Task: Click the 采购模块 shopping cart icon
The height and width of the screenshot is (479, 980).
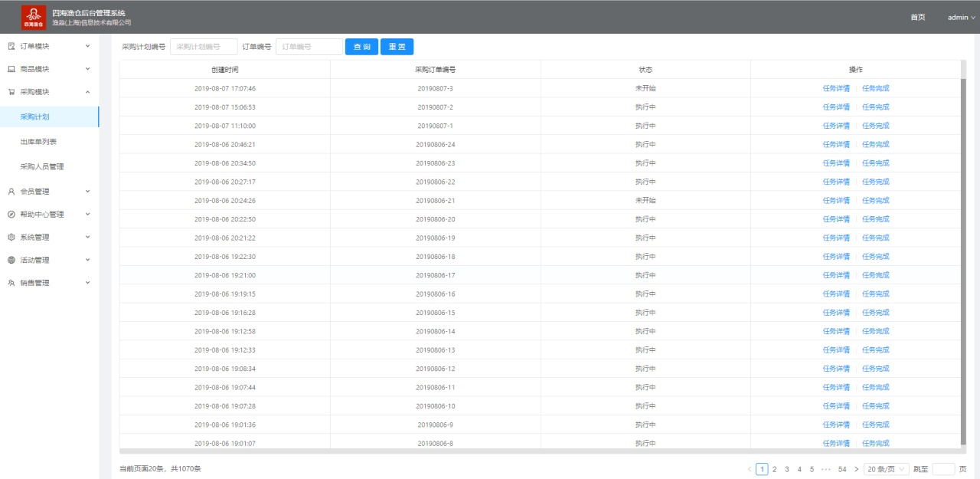Action: coord(11,92)
